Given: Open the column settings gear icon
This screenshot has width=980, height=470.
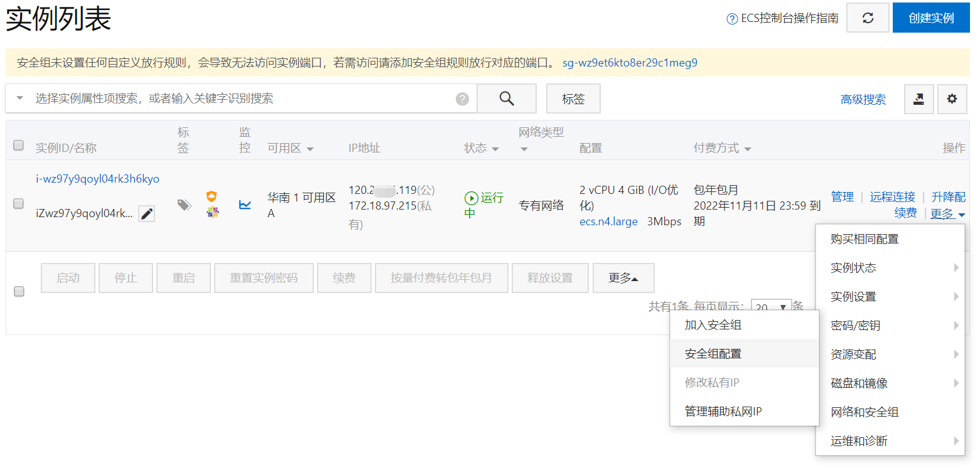Looking at the screenshot, I should pyautogui.click(x=952, y=99).
